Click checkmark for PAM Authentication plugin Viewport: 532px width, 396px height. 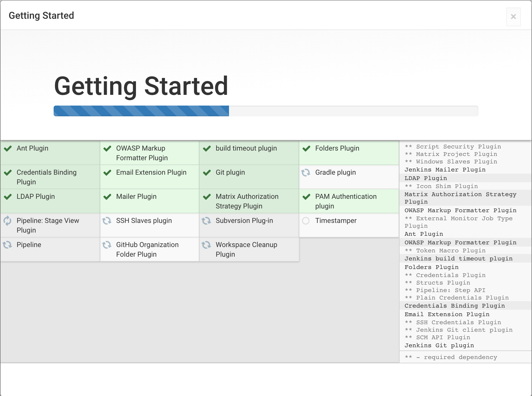click(x=306, y=197)
